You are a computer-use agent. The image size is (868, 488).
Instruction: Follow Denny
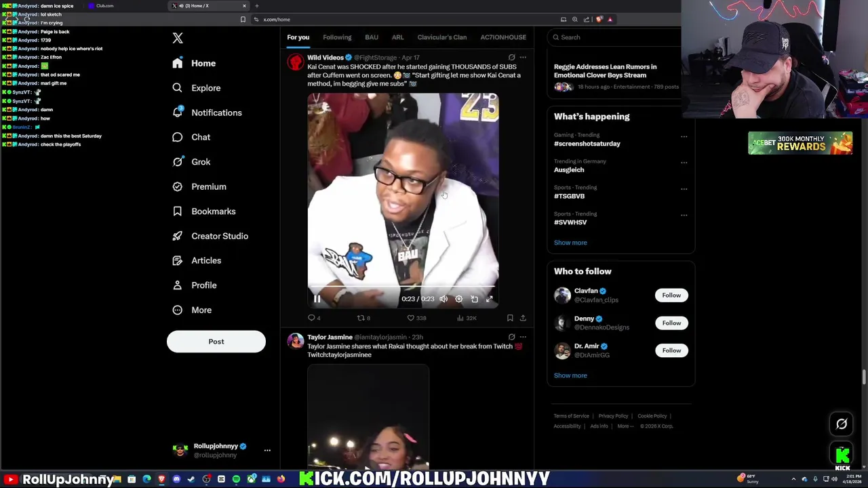click(x=671, y=323)
